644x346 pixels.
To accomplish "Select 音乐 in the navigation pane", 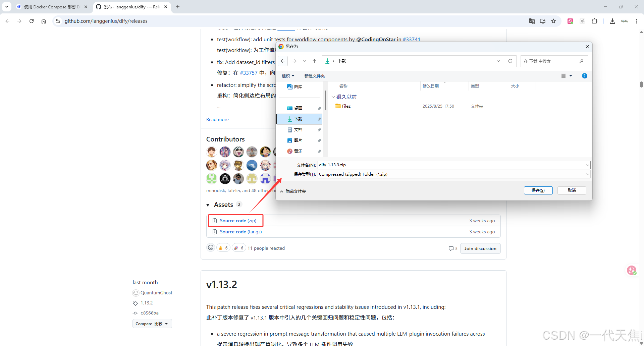I will [x=299, y=151].
